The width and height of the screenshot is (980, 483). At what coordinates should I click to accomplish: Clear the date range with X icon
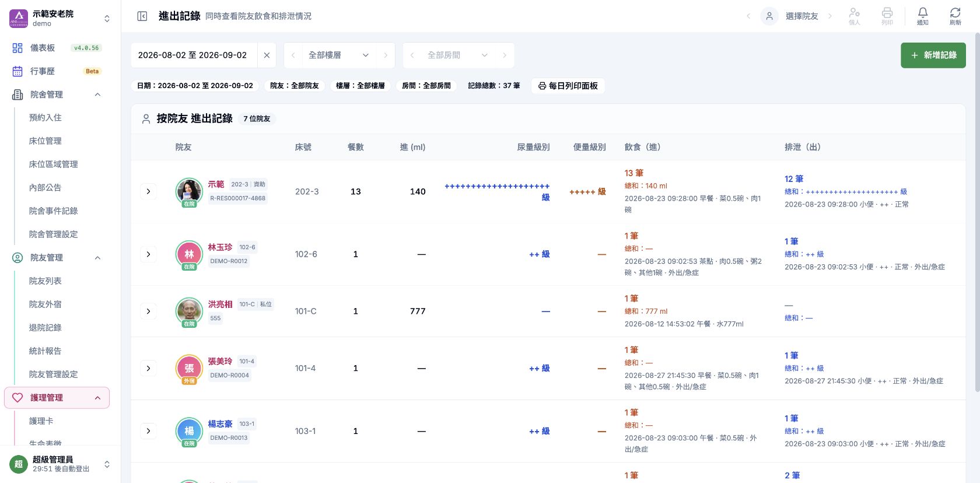(x=267, y=55)
